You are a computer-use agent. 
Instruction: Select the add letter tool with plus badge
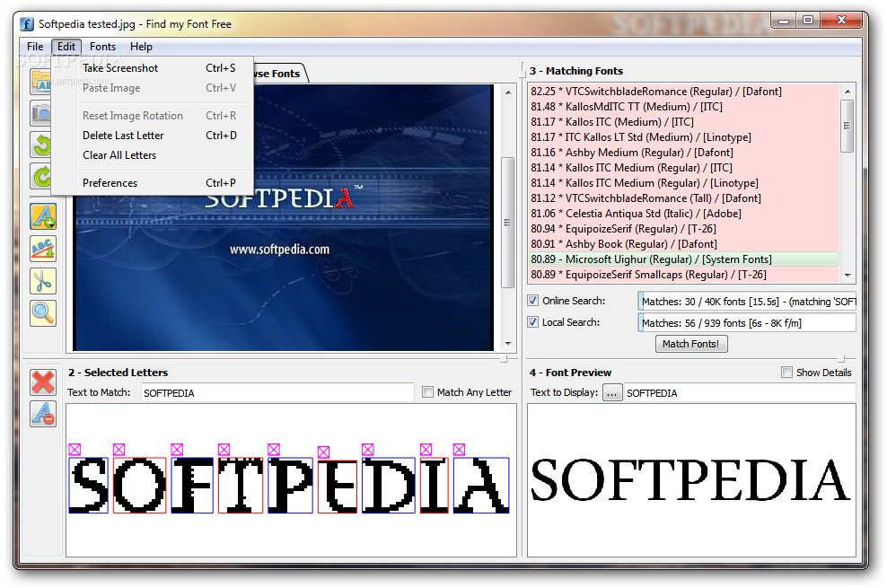[x=43, y=217]
